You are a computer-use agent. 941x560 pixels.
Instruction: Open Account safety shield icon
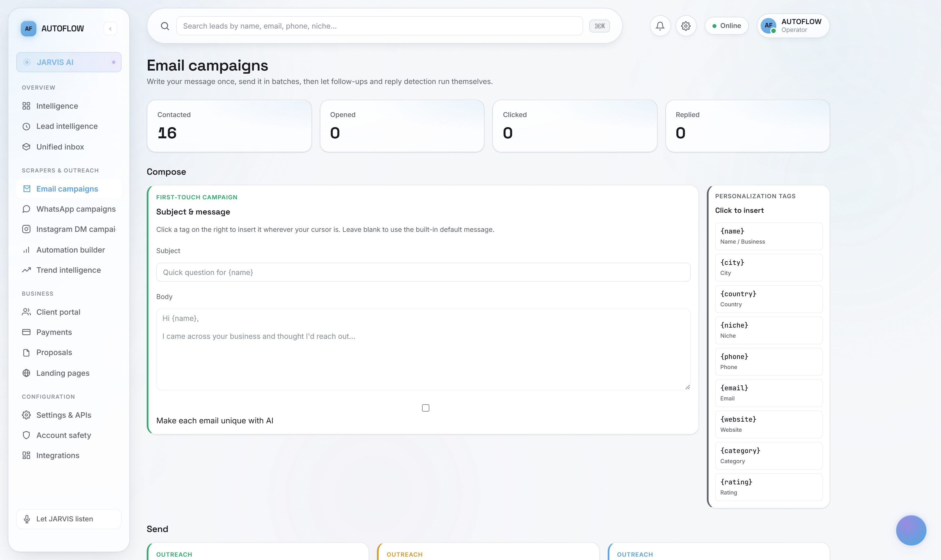click(x=26, y=435)
